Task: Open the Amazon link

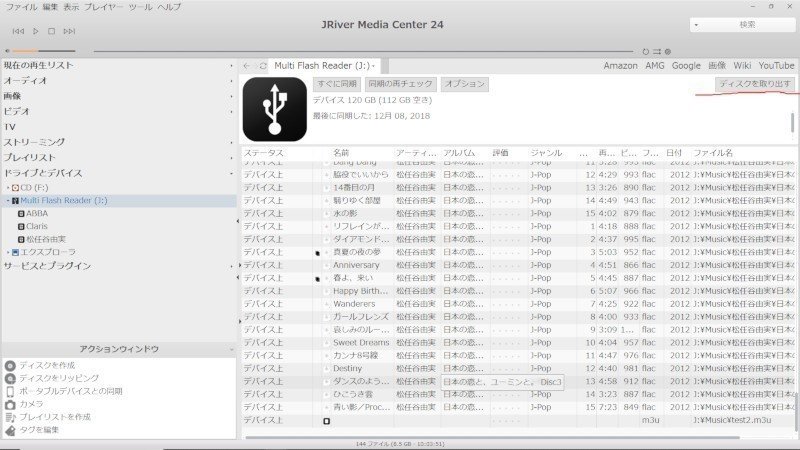Action: click(x=620, y=66)
